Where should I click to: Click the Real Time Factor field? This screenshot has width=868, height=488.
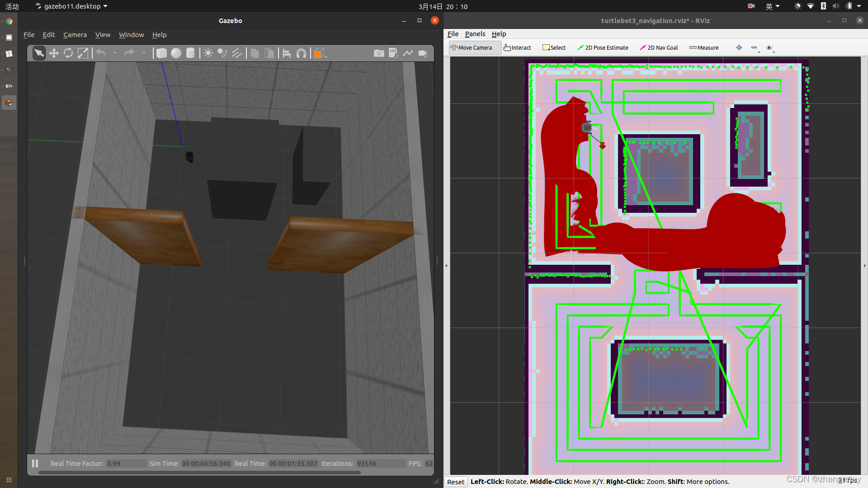126,464
